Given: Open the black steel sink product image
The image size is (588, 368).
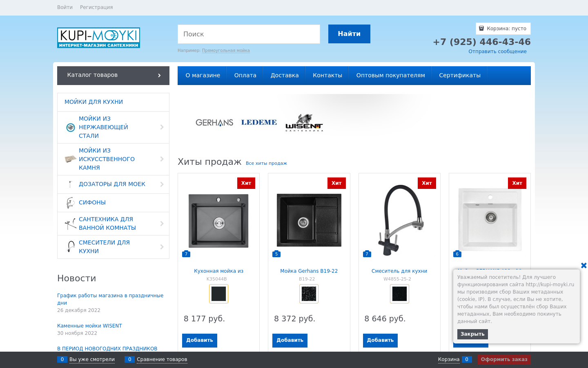Looking at the screenshot, I should (x=218, y=221).
